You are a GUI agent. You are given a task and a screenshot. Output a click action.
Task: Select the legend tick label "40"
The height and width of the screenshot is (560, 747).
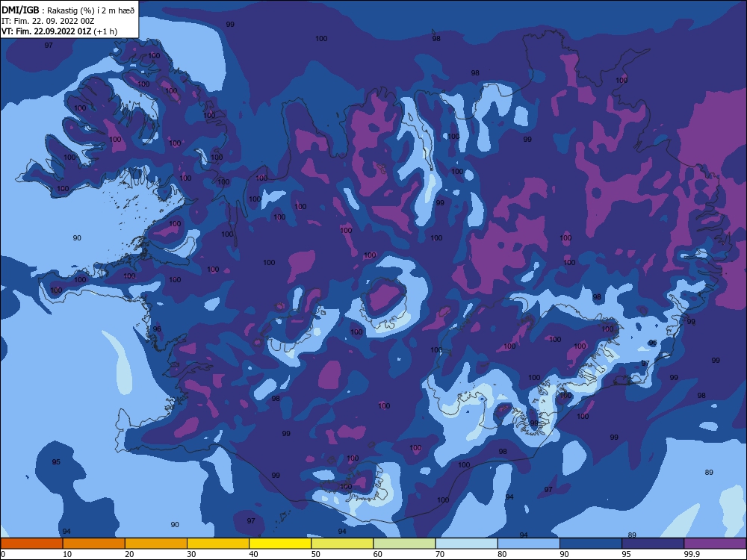pos(254,554)
